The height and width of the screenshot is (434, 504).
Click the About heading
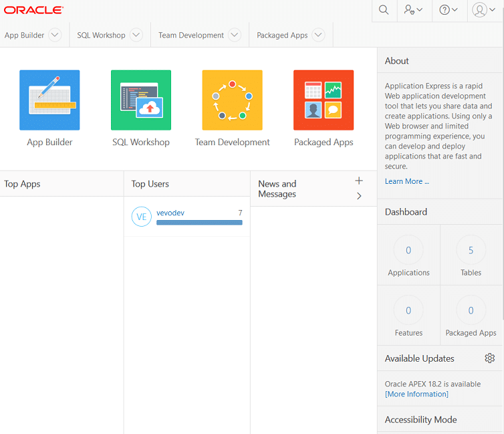[396, 61]
